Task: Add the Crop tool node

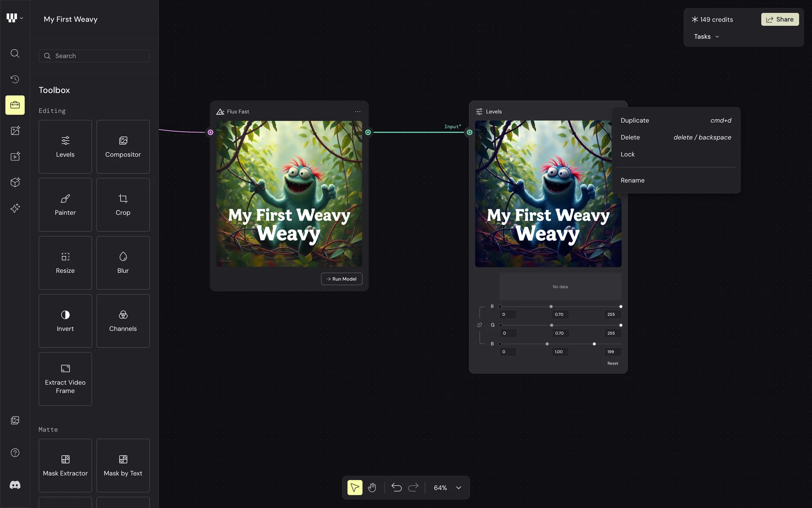Action: point(123,205)
